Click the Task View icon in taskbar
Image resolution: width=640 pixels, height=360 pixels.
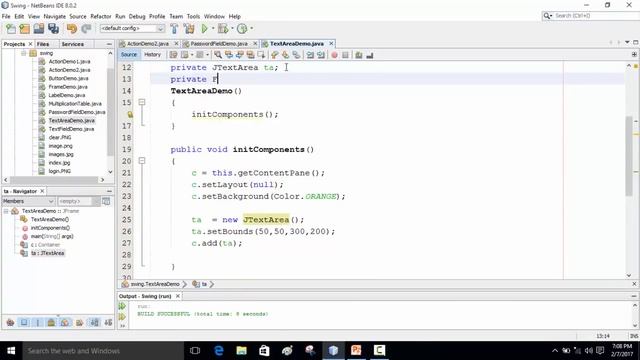click(x=195, y=351)
